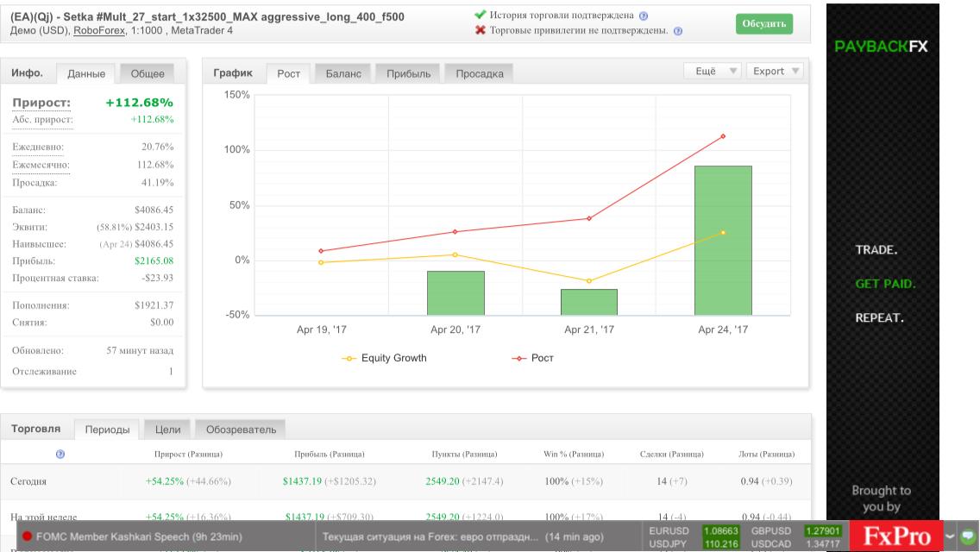Open the Периоды trading tab
The width and height of the screenshot is (980, 552).
pyautogui.click(x=108, y=430)
